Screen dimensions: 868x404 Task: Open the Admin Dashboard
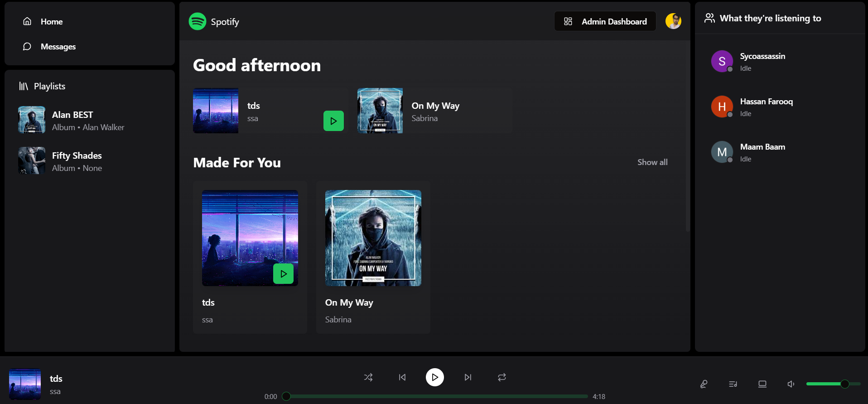pyautogui.click(x=605, y=21)
